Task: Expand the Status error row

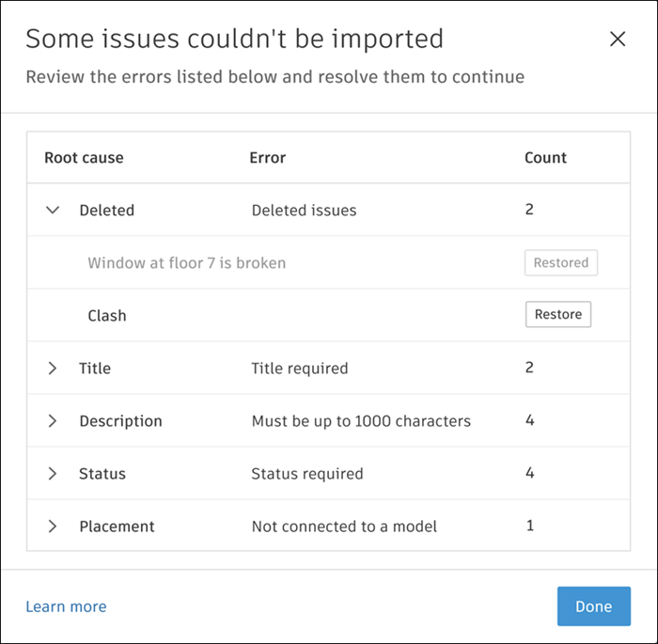Action: pos(53,474)
